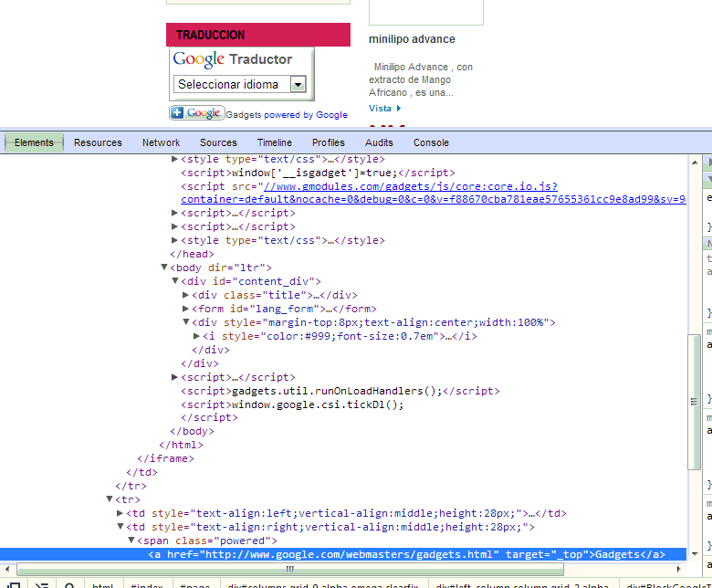This screenshot has height=588, width=712.
Task: Collapse the td with text-align:right style
Action: point(120,526)
